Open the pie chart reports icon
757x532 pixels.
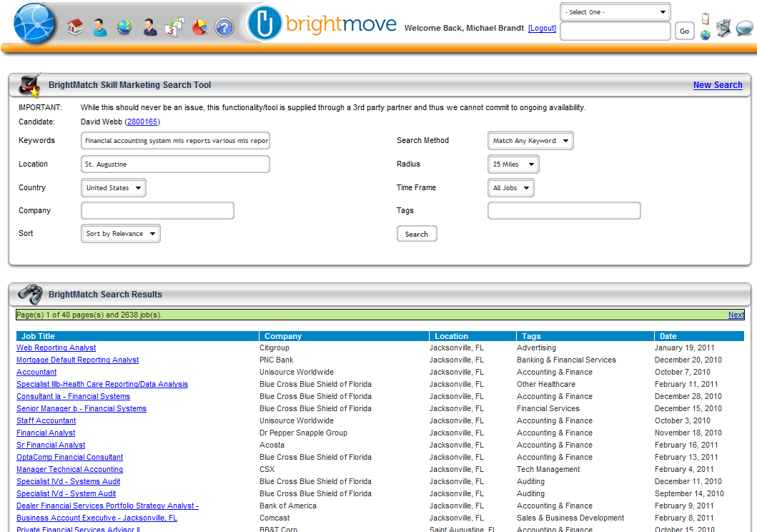(199, 27)
